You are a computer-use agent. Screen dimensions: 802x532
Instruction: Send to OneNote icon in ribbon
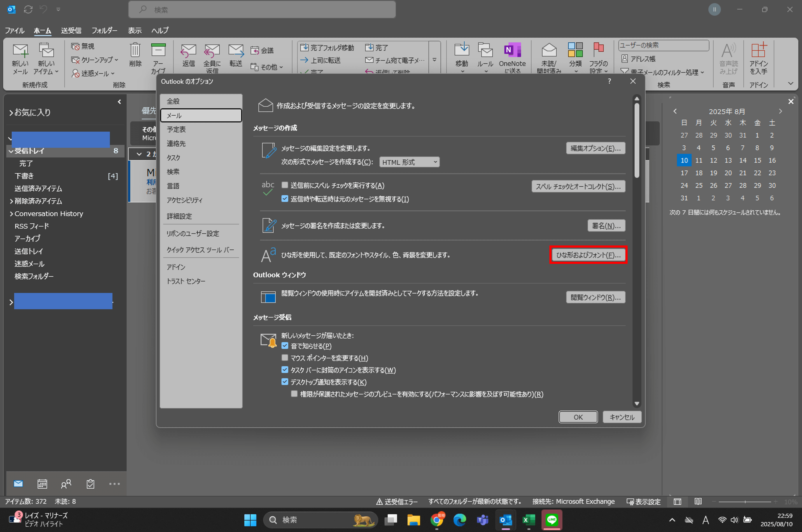(x=512, y=50)
